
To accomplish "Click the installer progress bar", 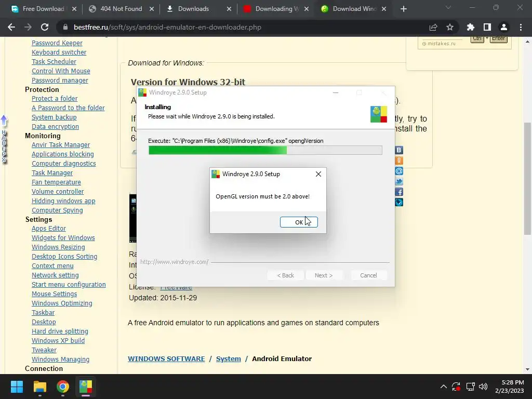I will [x=265, y=150].
